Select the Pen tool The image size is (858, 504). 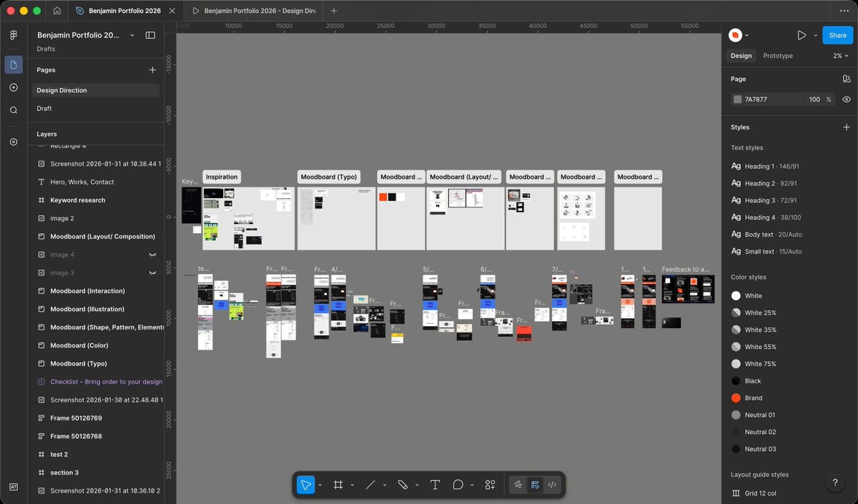[x=403, y=485]
